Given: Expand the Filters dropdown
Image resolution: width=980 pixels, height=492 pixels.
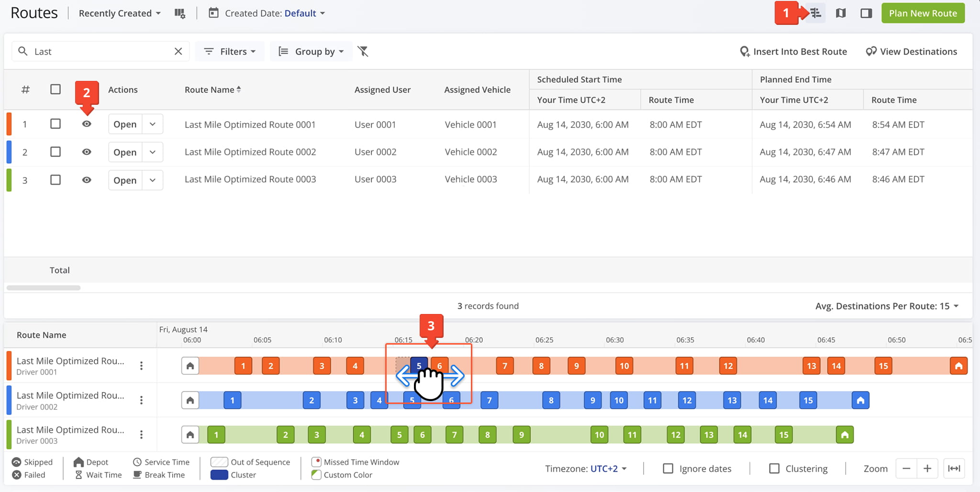Looking at the screenshot, I should [x=230, y=51].
